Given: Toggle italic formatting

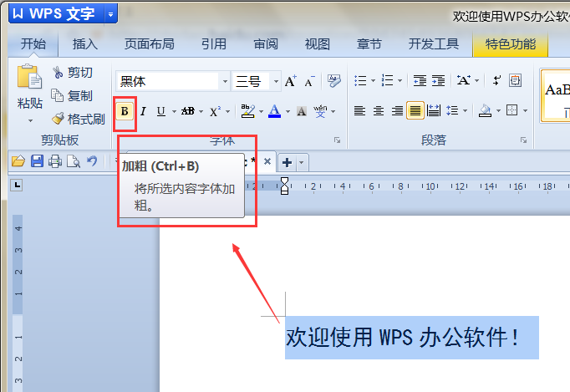Looking at the screenshot, I should coord(143,111).
